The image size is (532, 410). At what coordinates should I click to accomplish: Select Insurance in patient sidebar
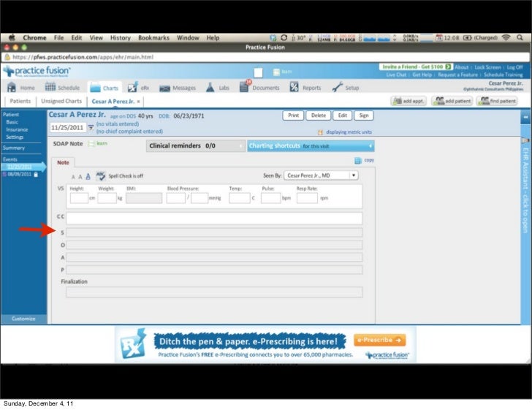17,129
